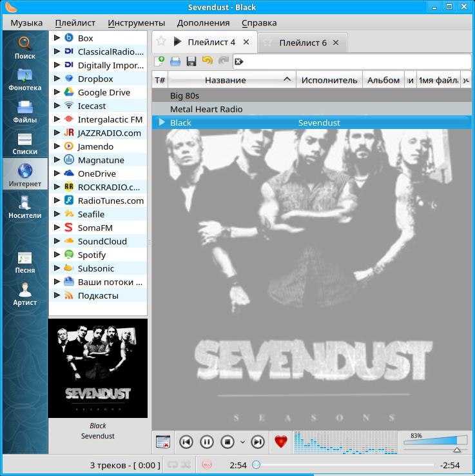Click the redo arrow icon
The image size is (475, 476).
pyautogui.click(x=224, y=61)
